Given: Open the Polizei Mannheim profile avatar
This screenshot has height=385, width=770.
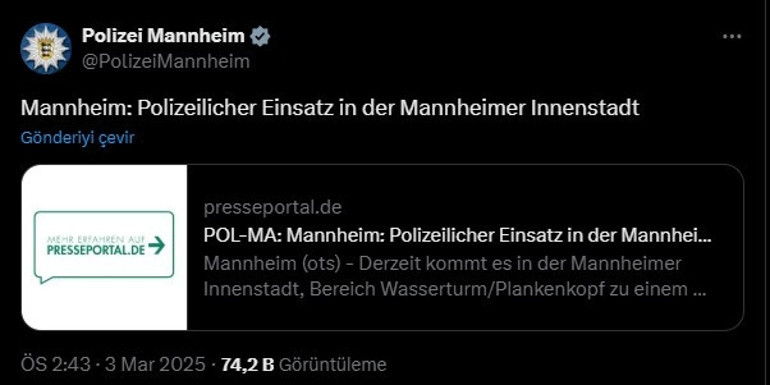Looking at the screenshot, I should point(46,48).
